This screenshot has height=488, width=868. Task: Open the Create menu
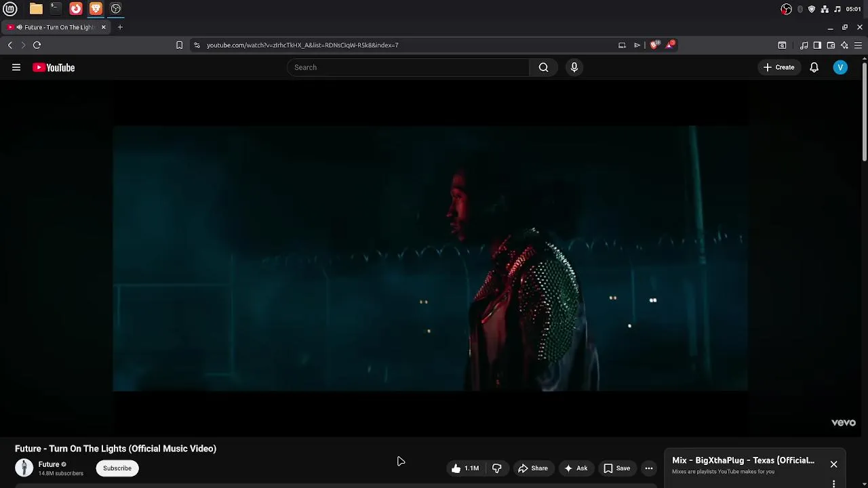(x=778, y=67)
